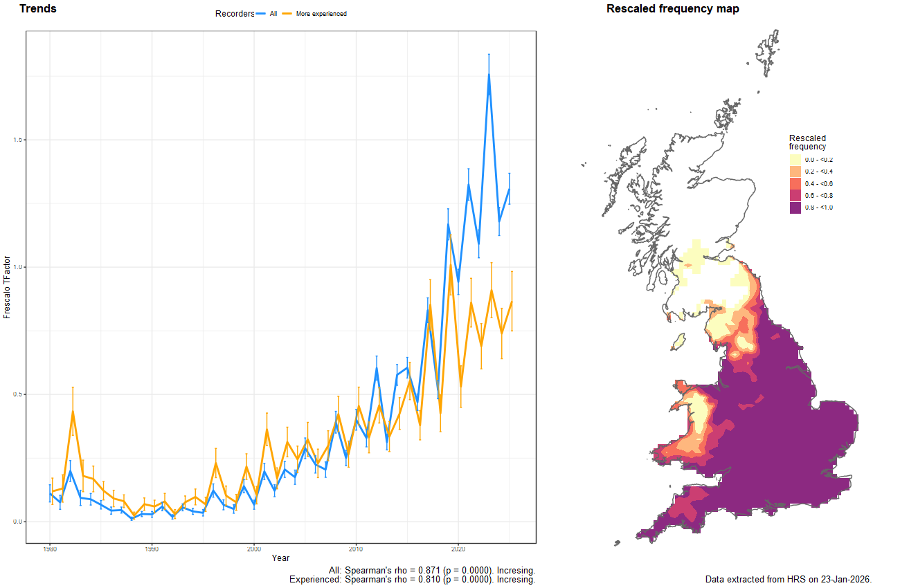This screenshot has height=588, width=900.
Task: Select the 0.2 - <0.4 light orange swatch
Action: point(795,172)
